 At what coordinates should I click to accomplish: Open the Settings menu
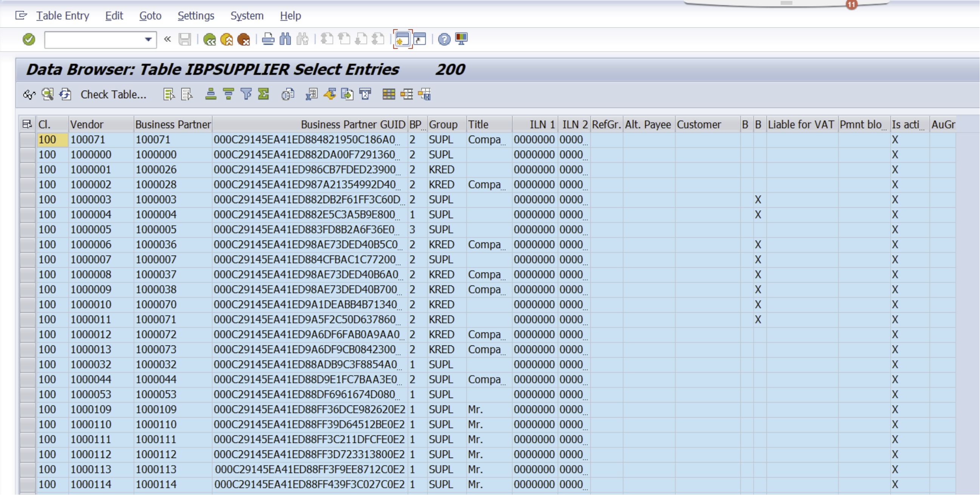pos(196,15)
